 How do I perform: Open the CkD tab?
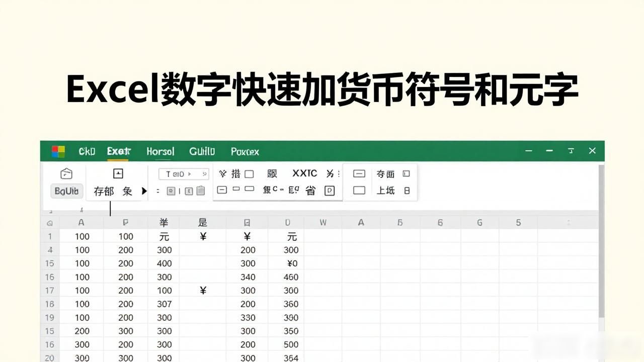click(x=87, y=151)
